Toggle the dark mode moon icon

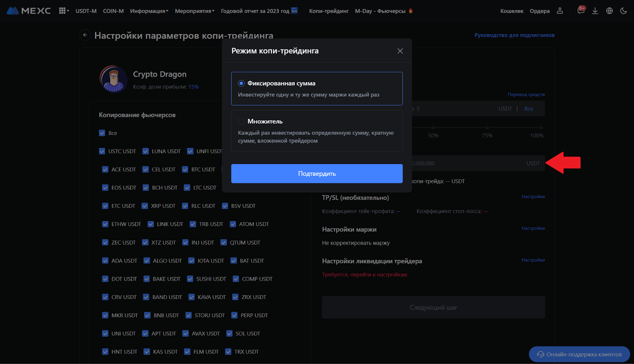pyautogui.click(x=623, y=11)
